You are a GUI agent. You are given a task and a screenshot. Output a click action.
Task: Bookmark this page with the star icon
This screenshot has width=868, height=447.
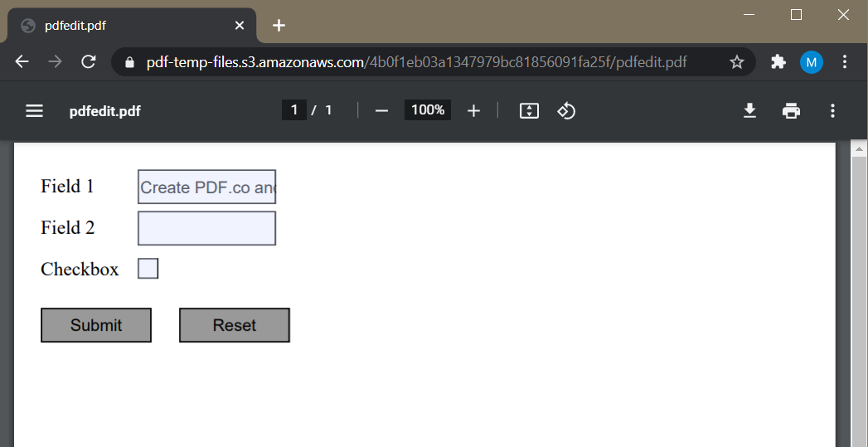click(737, 62)
